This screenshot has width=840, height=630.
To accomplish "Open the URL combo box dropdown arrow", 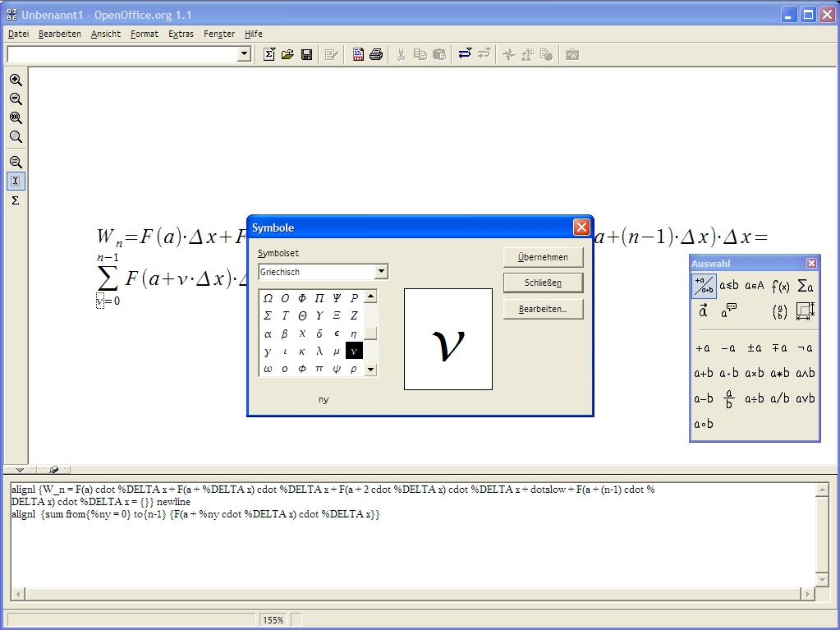I will click(x=244, y=54).
